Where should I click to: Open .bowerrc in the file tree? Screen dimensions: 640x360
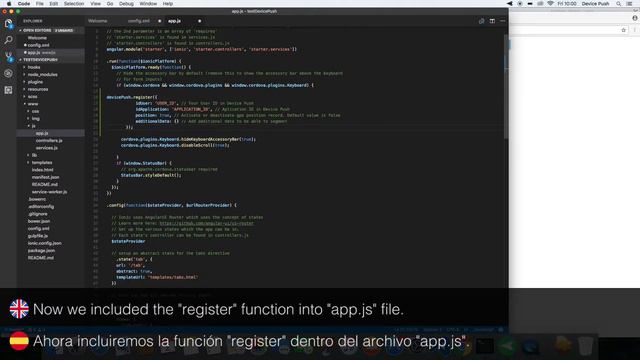point(37,199)
